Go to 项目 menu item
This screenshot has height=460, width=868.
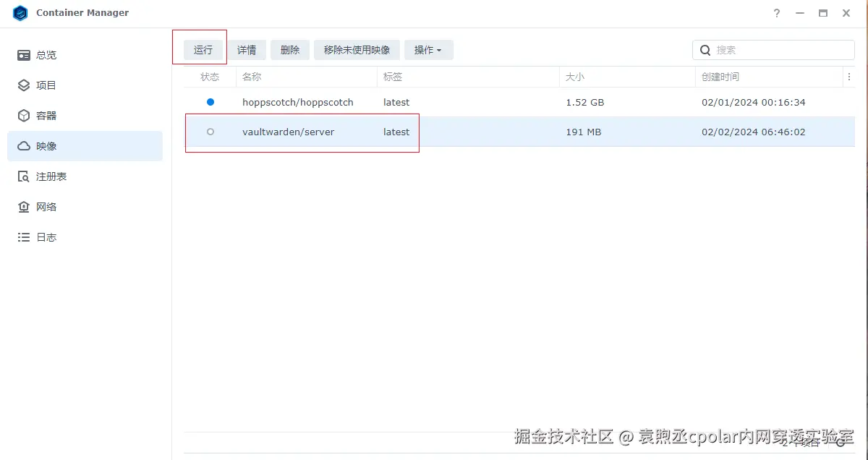tap(85, 85)
